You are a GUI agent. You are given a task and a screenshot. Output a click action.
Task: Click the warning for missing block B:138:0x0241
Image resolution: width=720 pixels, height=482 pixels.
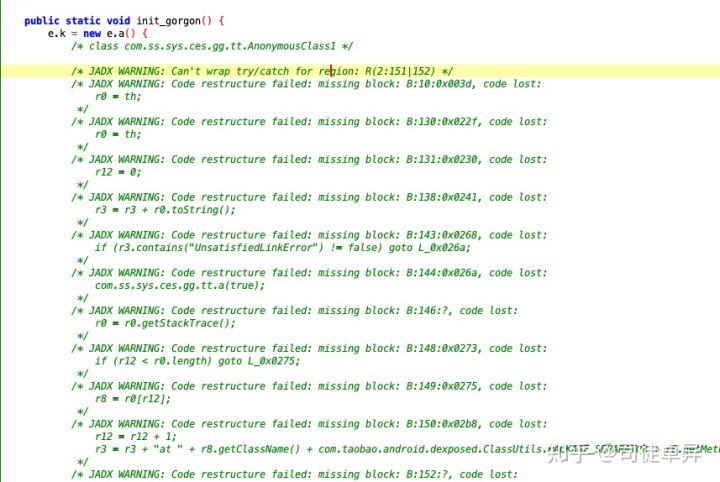309,197
